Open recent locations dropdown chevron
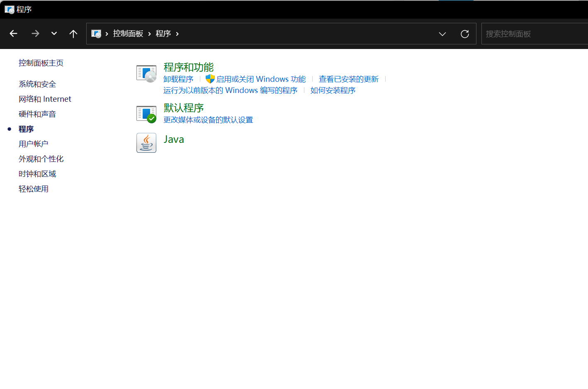 54,34
